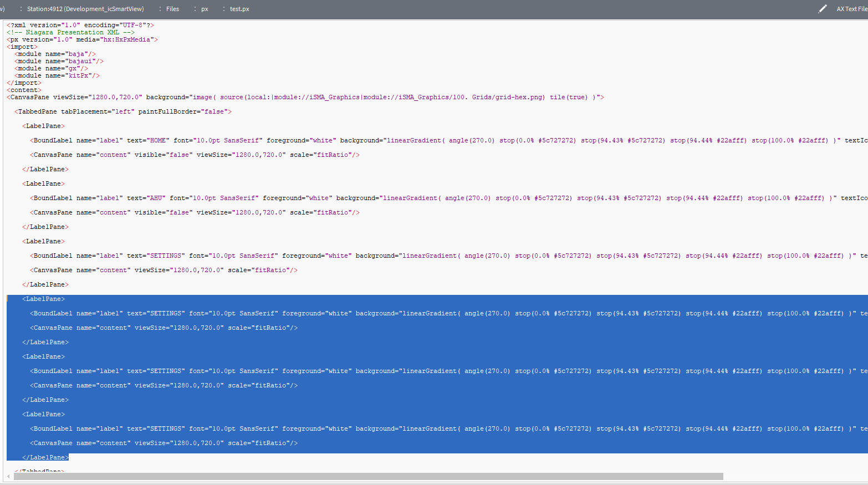868x485 pixels.
Task: Select the px folder breadcrumb
Action: point(205,9)
